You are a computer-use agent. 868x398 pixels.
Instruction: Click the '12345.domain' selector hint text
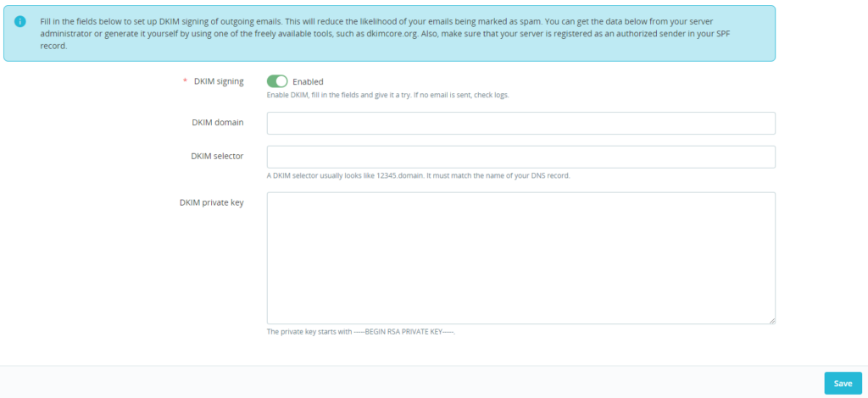pyautogui.click(x=418, y=176)
